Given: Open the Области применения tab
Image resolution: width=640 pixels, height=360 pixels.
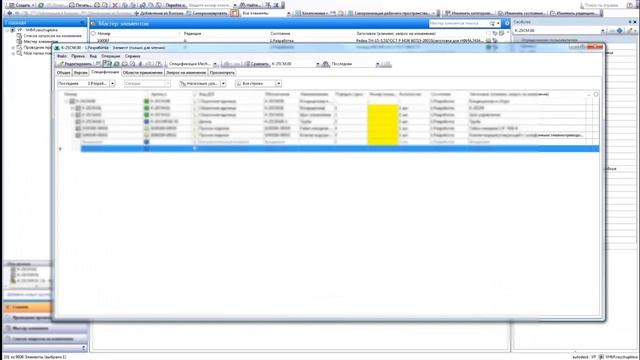Looking at the screenshot, I should 142,73.
